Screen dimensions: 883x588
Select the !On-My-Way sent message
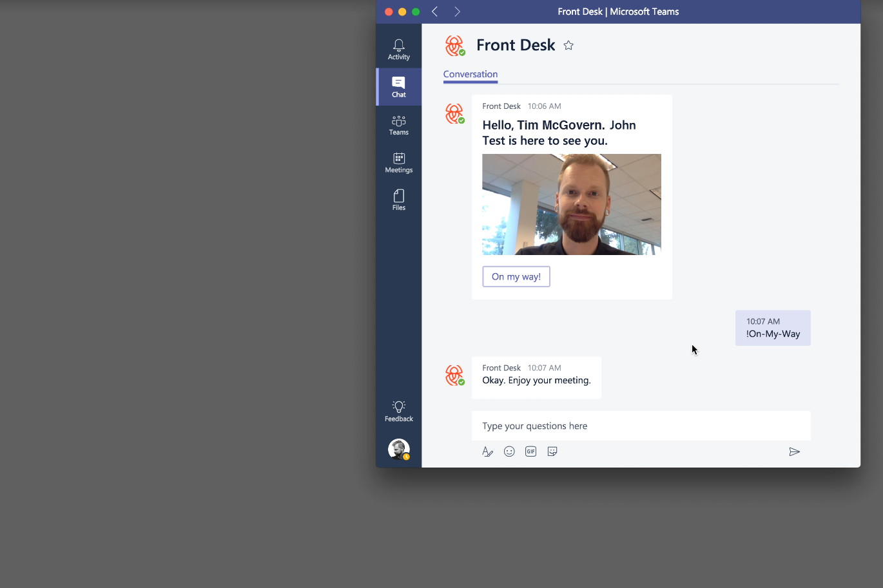[773, 328]
